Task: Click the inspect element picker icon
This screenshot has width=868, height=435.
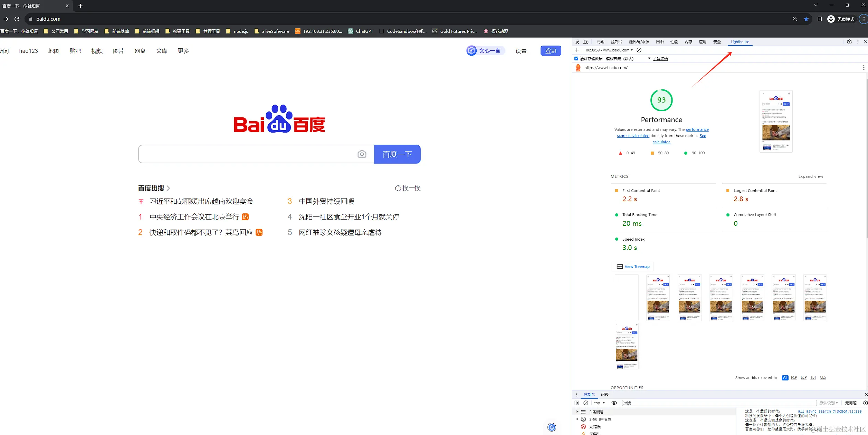Action: coord(576,42)
